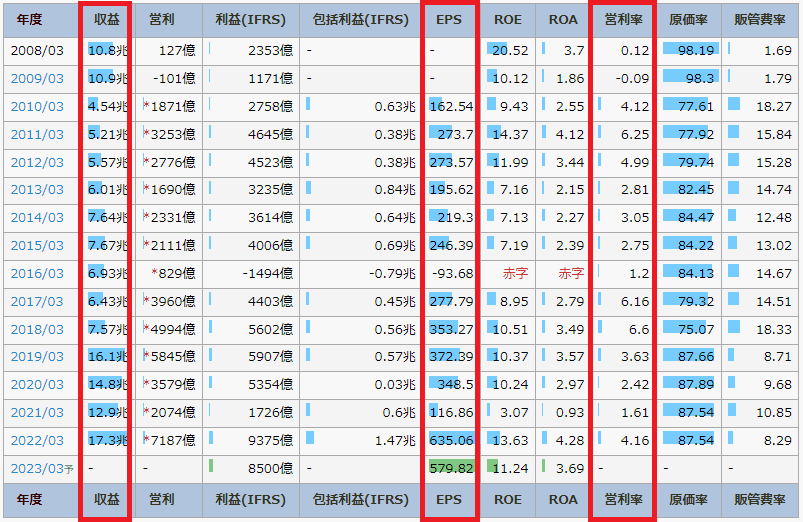
Task: Click the top 原価率 column header
Action: pos(689,19)
